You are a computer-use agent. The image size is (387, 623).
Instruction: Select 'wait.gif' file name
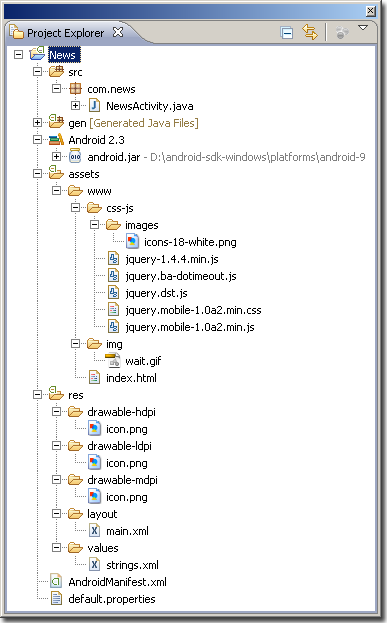(143, 361)
